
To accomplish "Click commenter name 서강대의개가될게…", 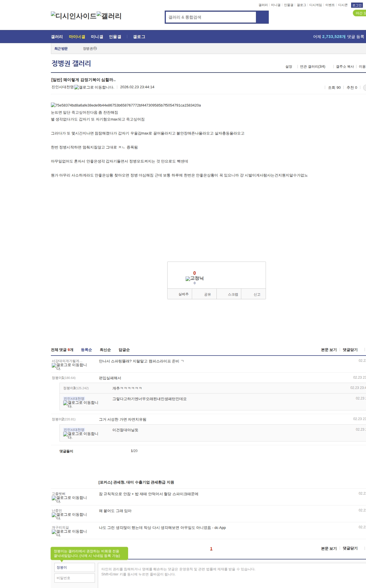I will click(67, 361).
